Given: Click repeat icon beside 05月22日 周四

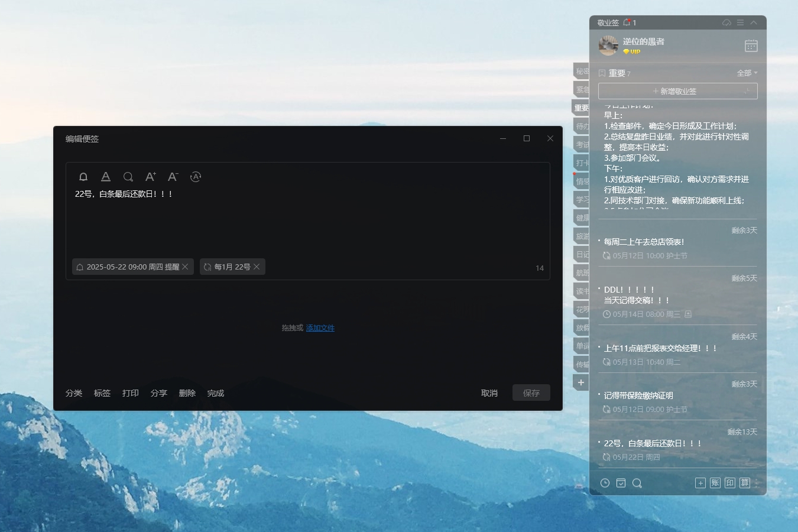Looking at the screenshot, I should [x=606, y=457].
